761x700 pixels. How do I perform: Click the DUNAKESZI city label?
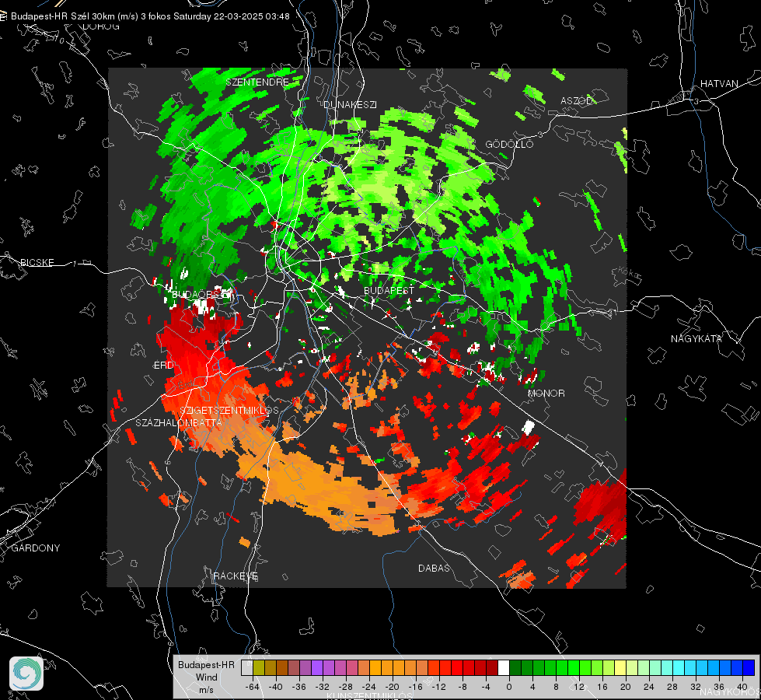pos(350,104)
